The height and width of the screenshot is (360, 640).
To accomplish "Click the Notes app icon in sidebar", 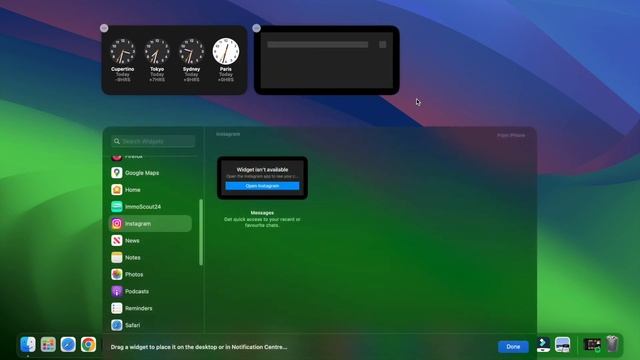I will click(117, 258).
